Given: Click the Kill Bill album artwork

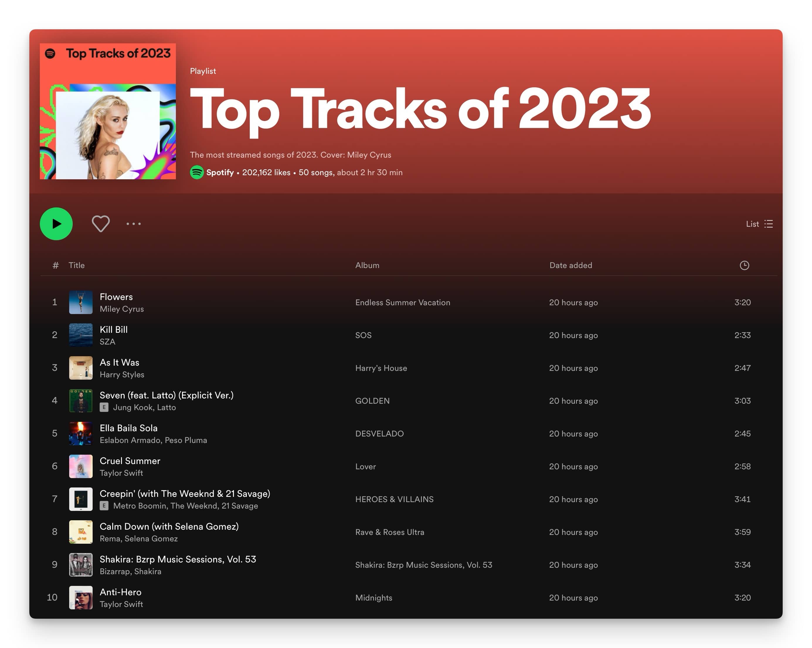Looking at the screenshot, I should (81, 335).
